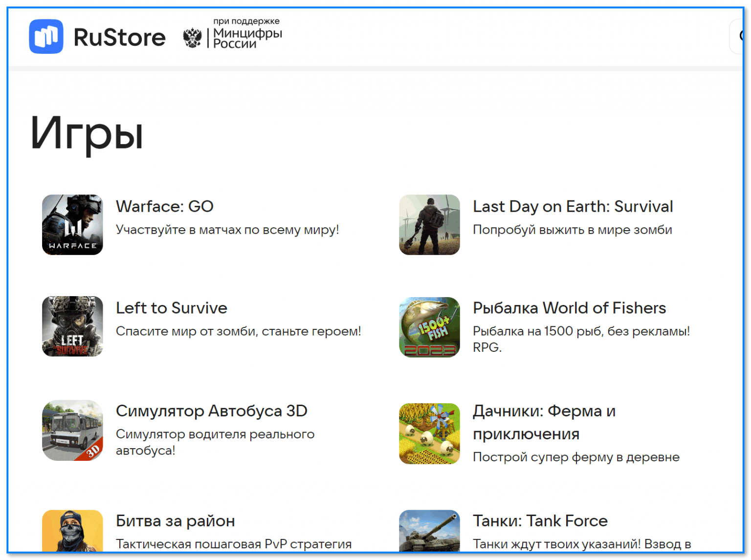Select the Left to Survive title
Screen dimensions: 751x560
click(x=172, y=308)
